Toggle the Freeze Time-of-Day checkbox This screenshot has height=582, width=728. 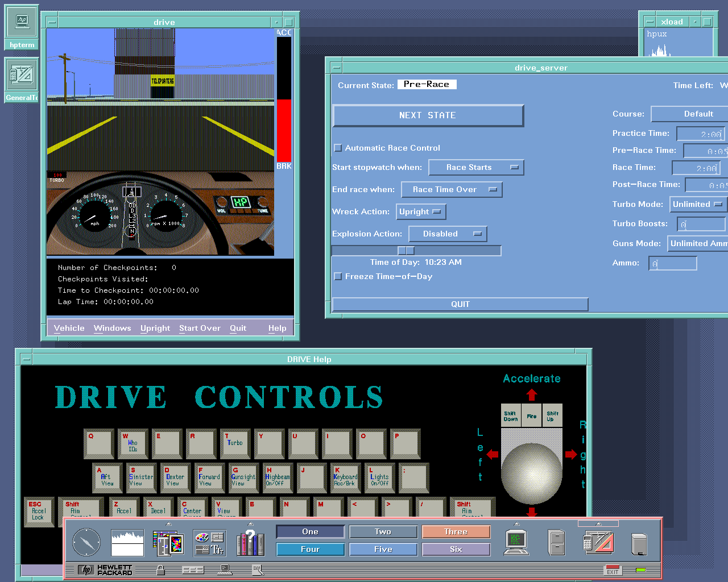click(x=338, y=276)
